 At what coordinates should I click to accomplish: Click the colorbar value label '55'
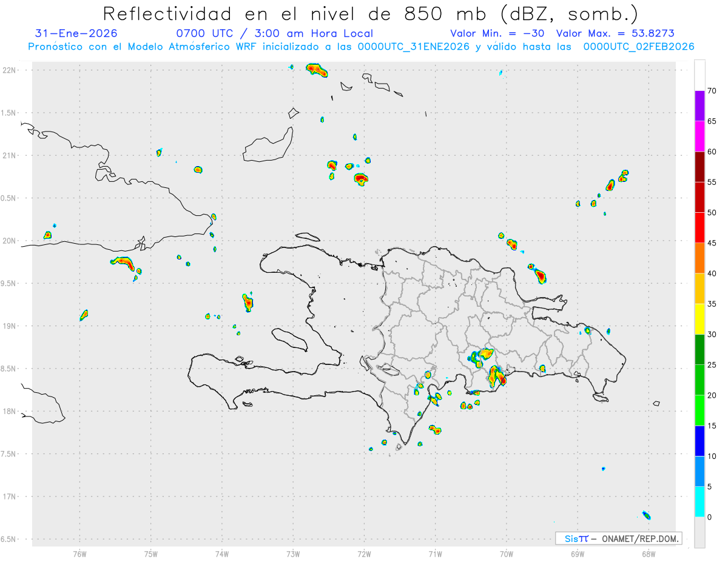tap(712, 182)
